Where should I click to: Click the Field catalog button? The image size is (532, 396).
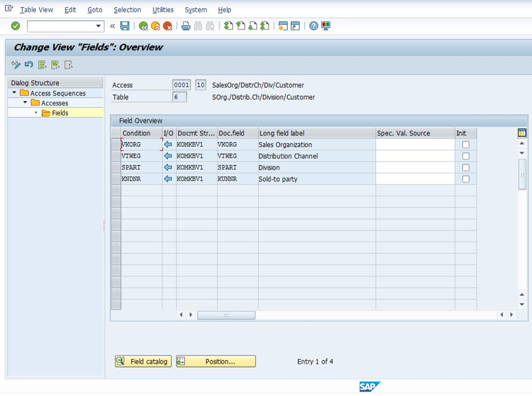(142, 361)
